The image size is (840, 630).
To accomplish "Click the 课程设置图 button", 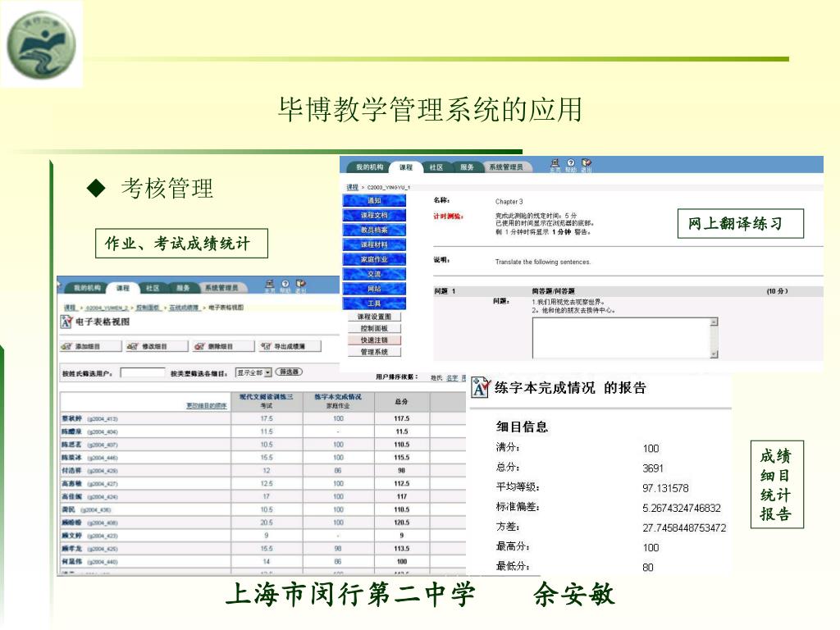I will click(x=374, y=317).
